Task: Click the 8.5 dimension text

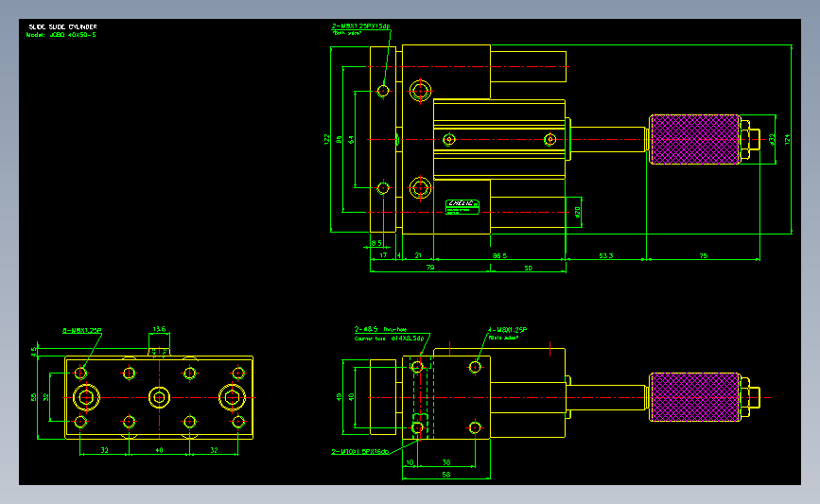Action: pyautogui.click(x=376, y=243)
